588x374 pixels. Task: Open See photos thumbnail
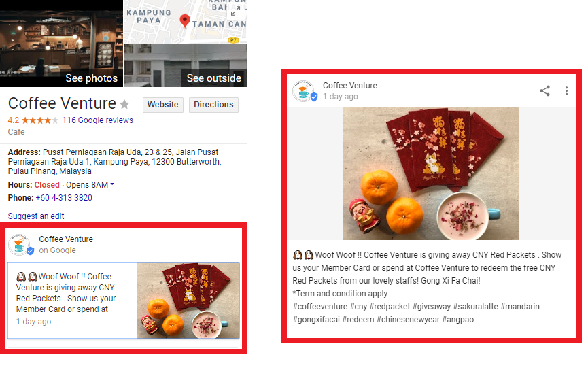coord(61,44)
